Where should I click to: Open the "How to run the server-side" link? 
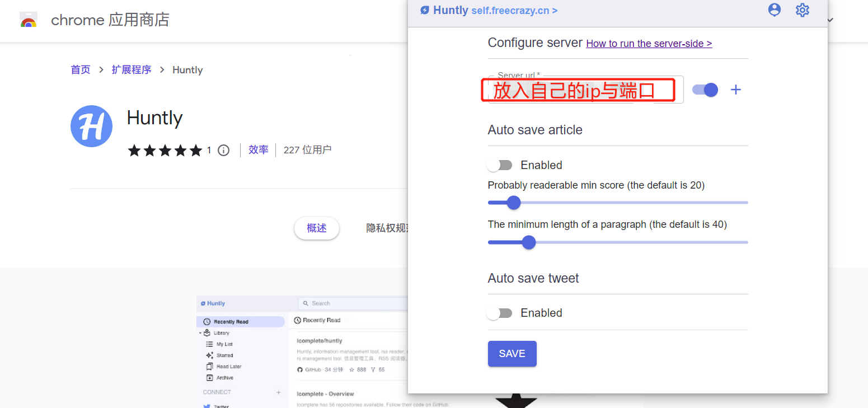pyautogui.click(x=649, y=44)
